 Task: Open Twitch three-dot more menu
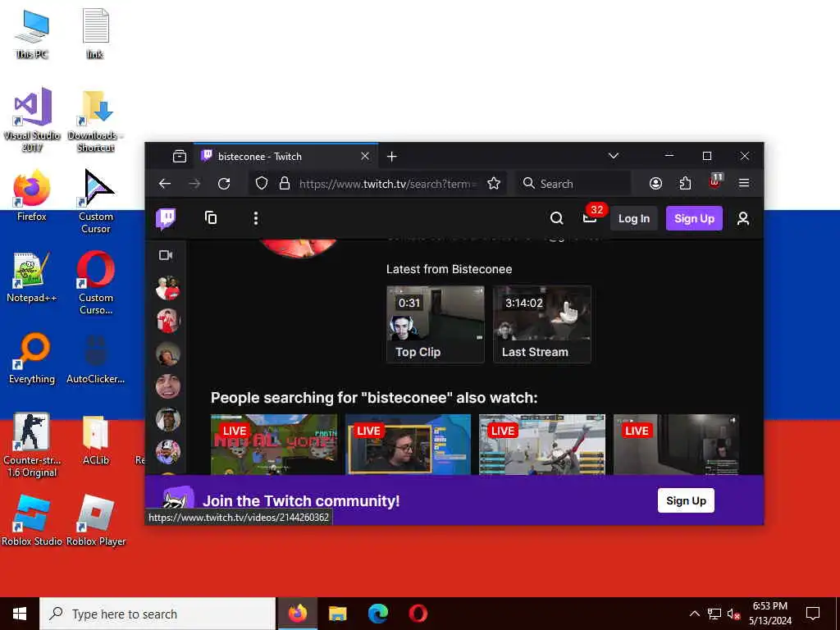(x=256, y=218)
